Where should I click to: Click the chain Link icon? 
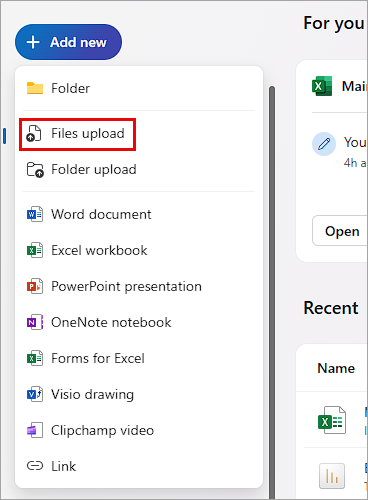[x=35, y=466]
